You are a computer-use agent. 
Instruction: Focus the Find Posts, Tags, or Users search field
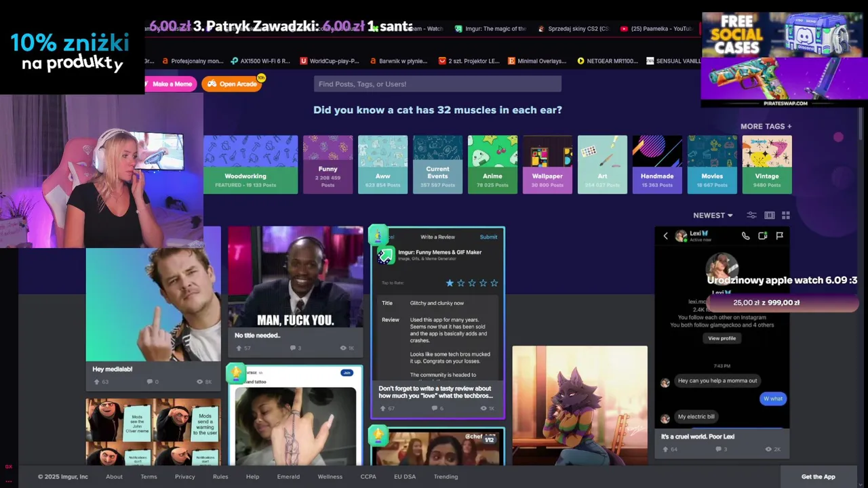tap(437, 84)
